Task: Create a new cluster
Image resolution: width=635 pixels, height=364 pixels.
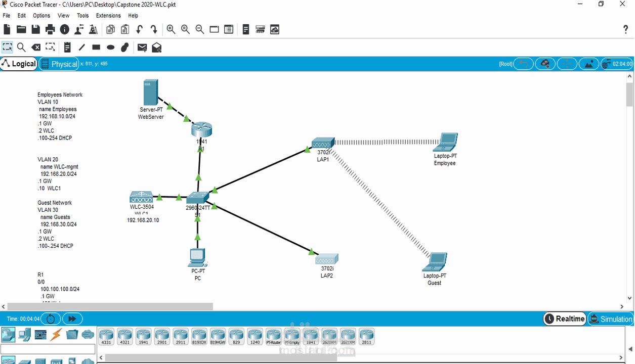Action: click(545, 64)
